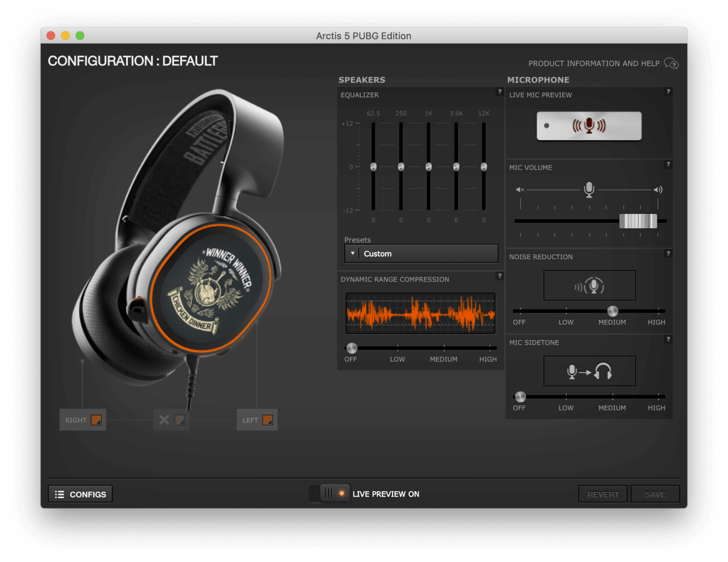Click the microphone icon above mic volume

[x=589, y=190]
